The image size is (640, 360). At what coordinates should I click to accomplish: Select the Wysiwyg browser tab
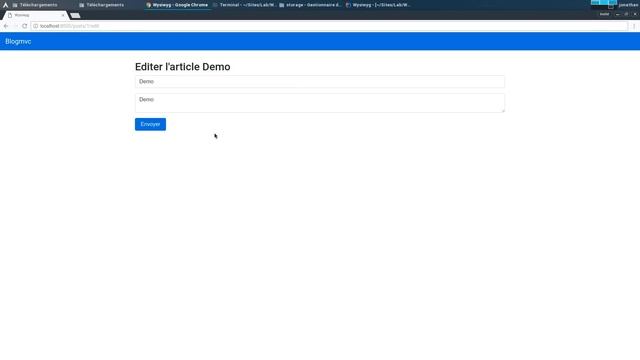coord(35,15)
